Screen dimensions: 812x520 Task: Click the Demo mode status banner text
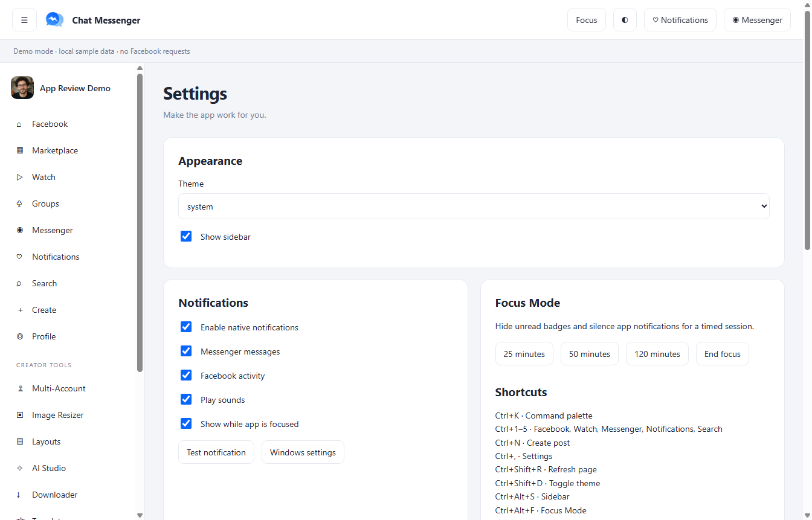pyautogui.click(x=101, y=51)
